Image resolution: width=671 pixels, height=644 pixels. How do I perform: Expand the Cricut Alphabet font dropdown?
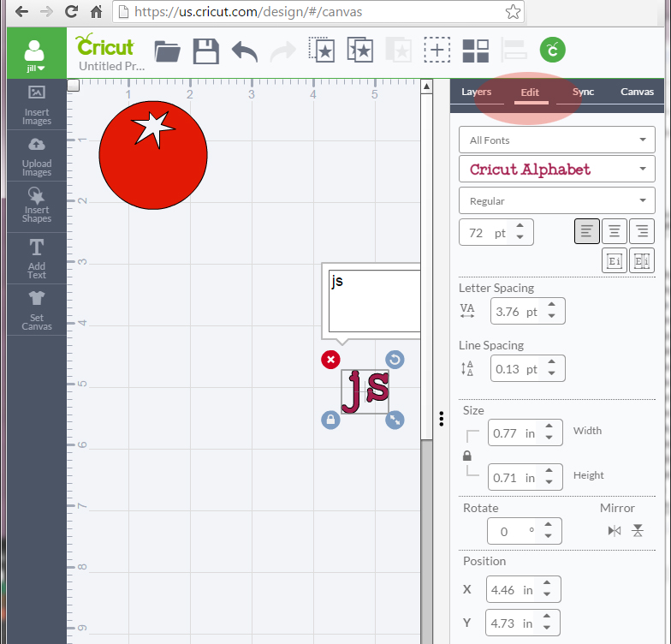pyautogui.click(x=556, y=170)
